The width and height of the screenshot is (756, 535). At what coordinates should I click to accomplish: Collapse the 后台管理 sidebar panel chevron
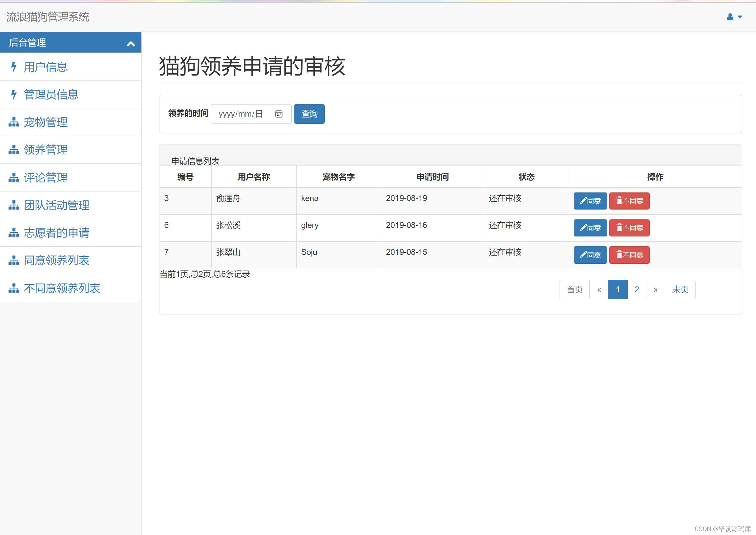click(x=131, y=43)
